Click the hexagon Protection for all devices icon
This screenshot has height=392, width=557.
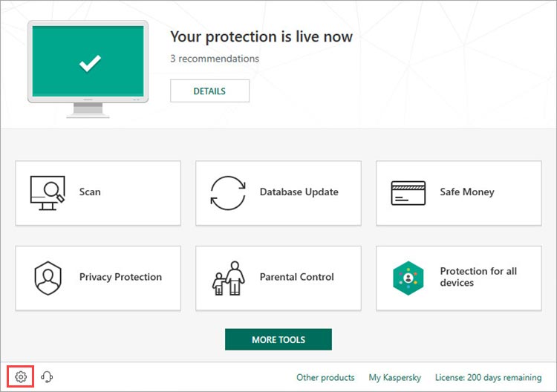[x=408, y=278]
